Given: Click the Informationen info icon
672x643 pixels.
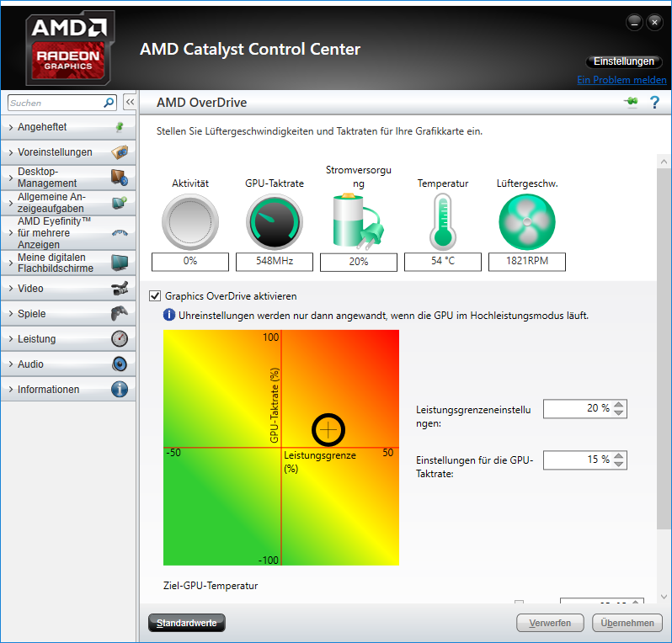Looking at the screenshot, I should coord(120,390).
